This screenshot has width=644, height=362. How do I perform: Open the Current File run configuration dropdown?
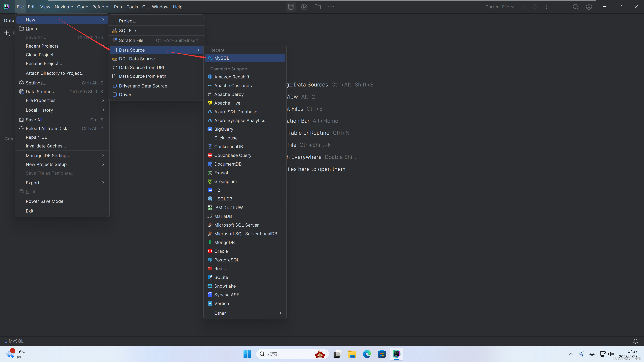[499, 7]
